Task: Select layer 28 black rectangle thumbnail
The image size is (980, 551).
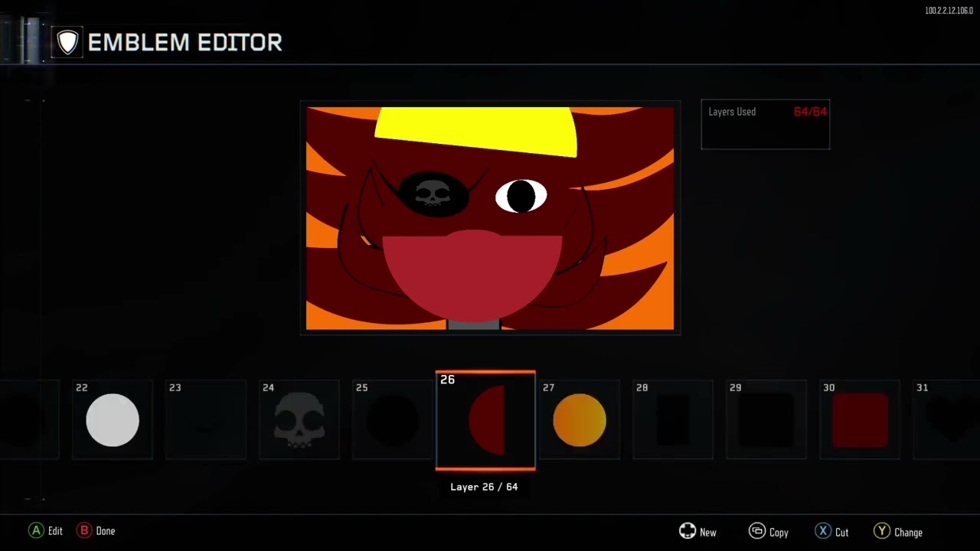Action: pyautogui.click(x=673, y=419)
